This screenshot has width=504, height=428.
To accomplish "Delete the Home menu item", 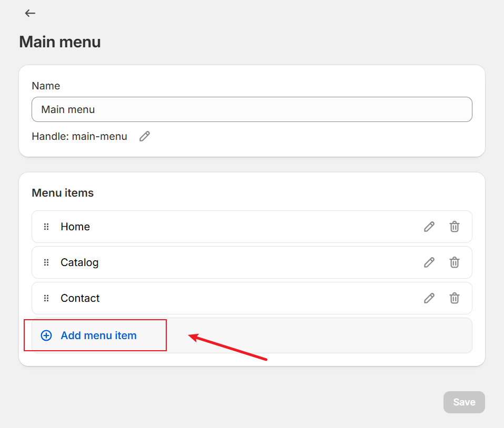I will tap(454, 227).
